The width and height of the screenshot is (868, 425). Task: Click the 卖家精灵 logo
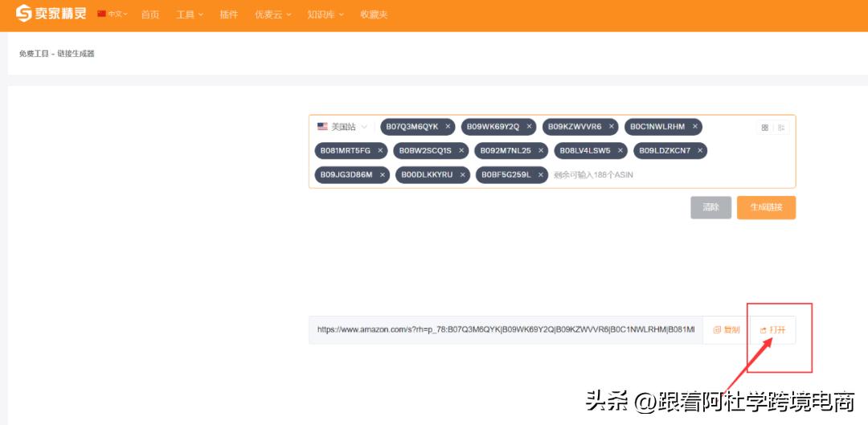(x=51, y=14)
